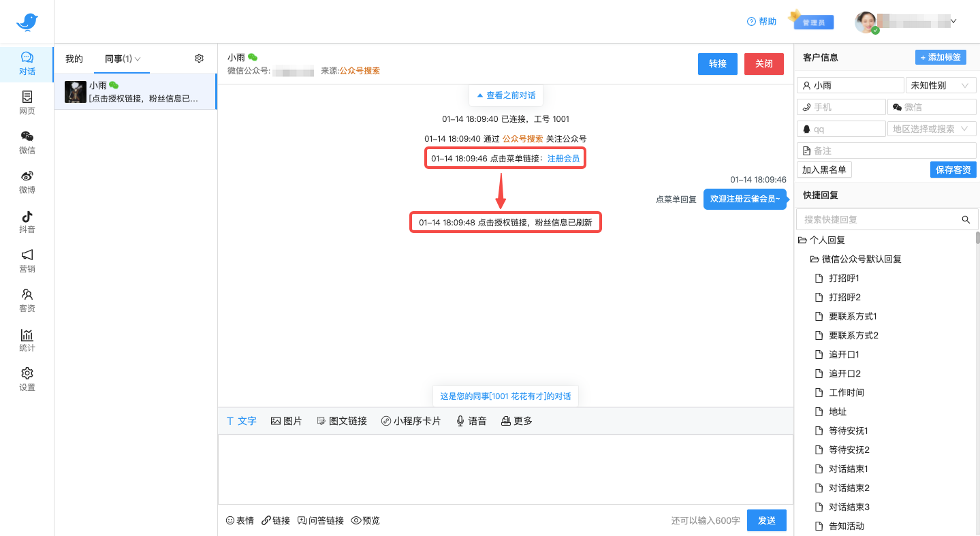Viewport: 980px width, 536px height.
Task: Open the 同事 tab dropdown arrow
Action: [139, 59]
